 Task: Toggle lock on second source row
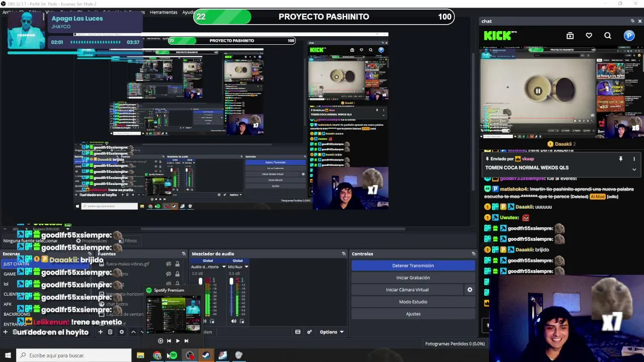click(x=177, y=274)
